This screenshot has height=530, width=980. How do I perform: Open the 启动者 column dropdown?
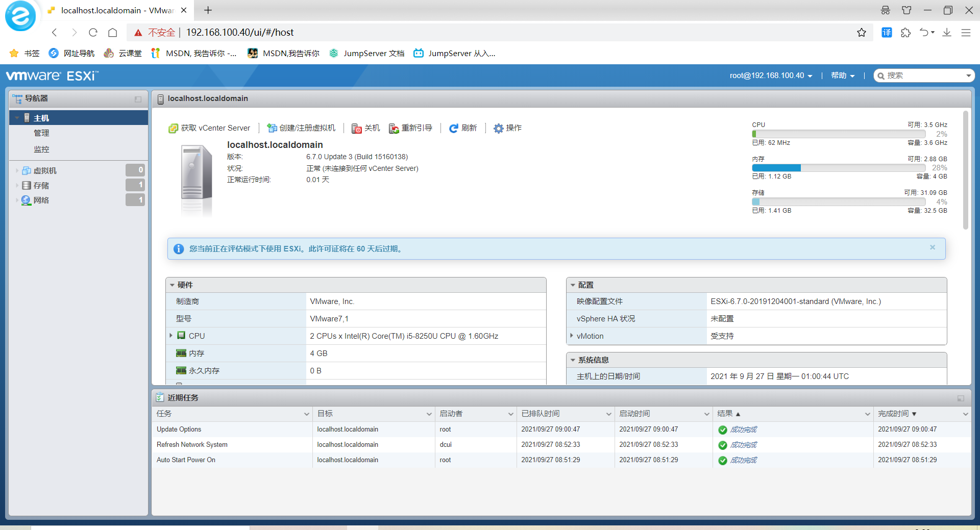[510, 414]
